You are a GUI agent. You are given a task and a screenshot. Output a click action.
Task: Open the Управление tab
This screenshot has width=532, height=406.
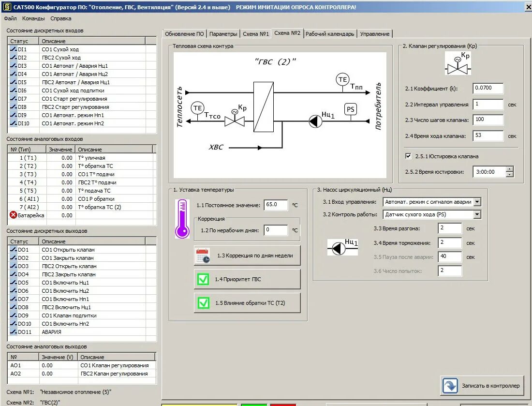[x=374, y=34]
